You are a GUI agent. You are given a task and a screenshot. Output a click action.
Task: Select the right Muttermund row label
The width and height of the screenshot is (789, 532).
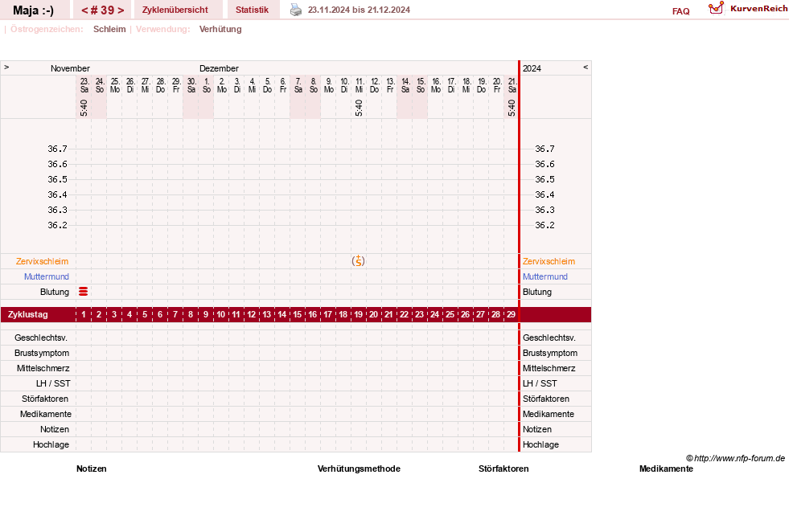[545, 276]
